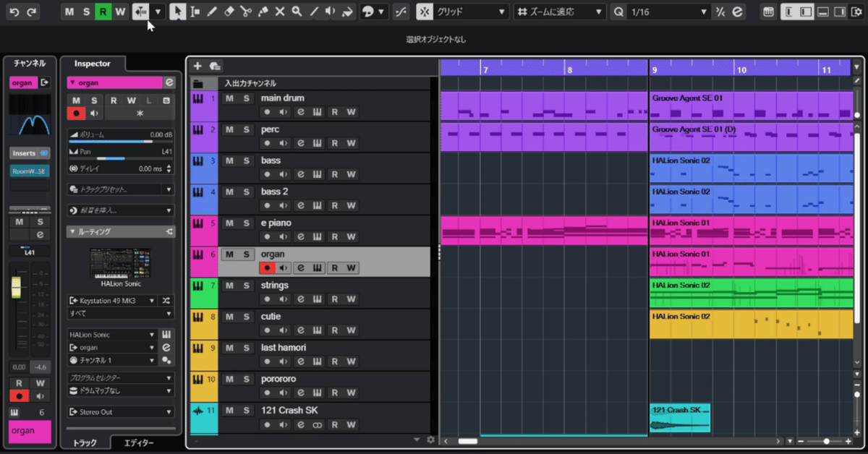
Task: Select the Range Selection tool
Action: point(195,12)
